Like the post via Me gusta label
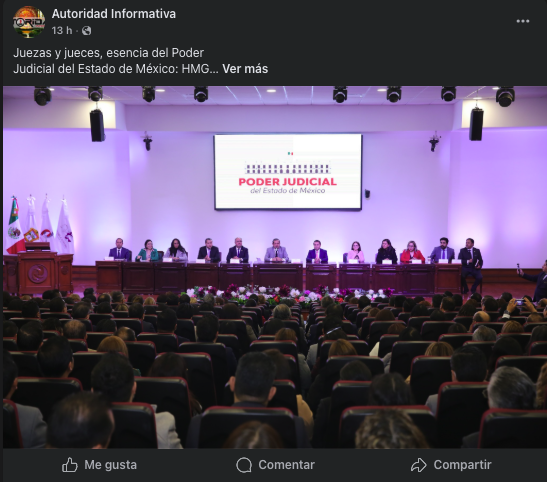Screen dimensions: 547x482 [x=111, y=465]
